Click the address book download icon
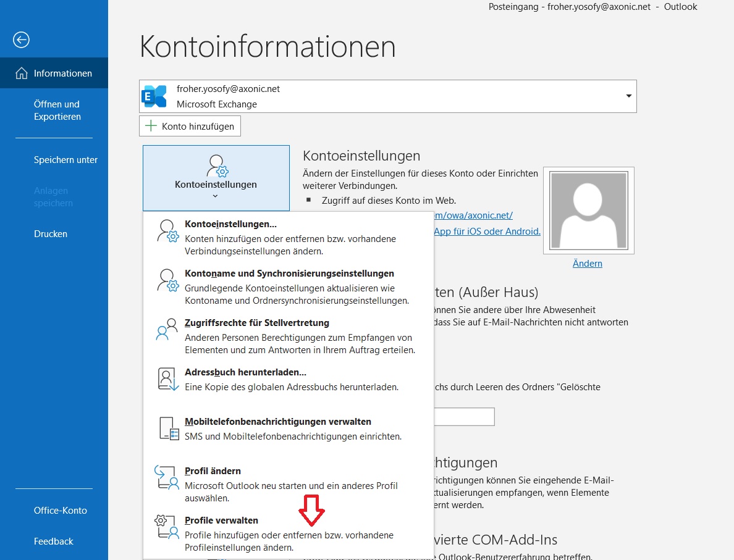 click(x=168, y=379)
